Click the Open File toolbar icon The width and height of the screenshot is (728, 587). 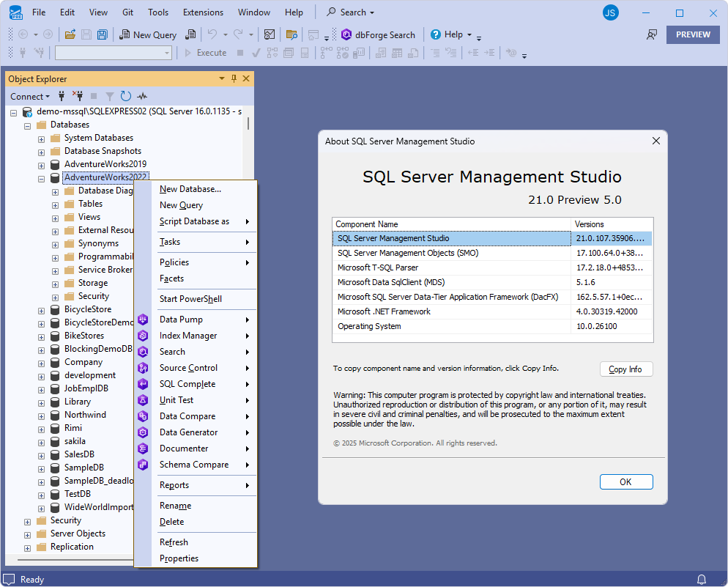point(70,34)
